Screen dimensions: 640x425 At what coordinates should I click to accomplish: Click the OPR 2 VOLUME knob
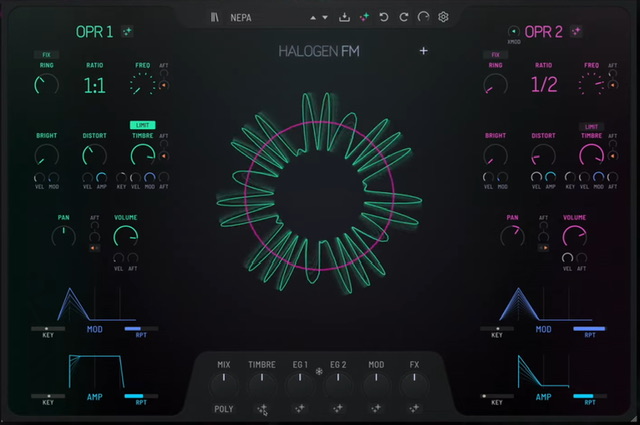coord(574,237)
